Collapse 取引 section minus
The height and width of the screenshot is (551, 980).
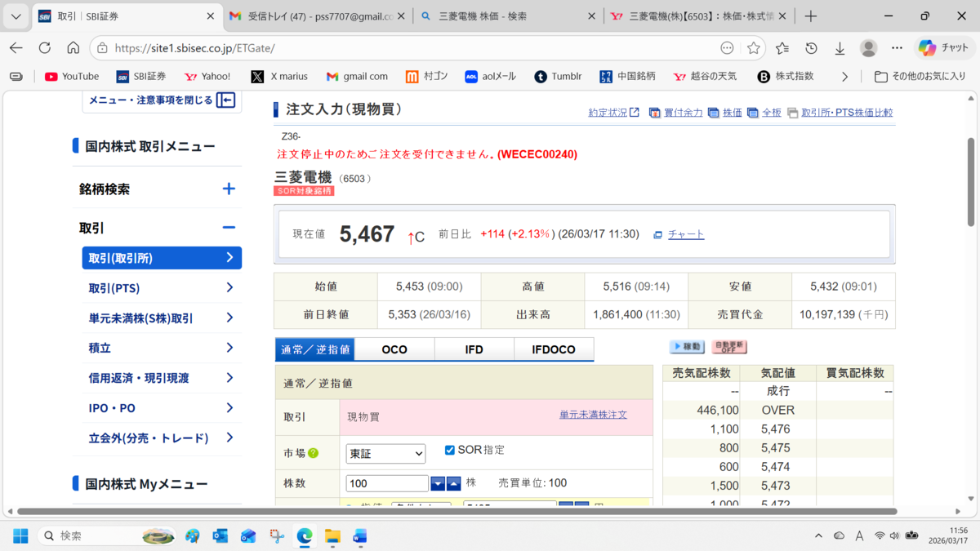[x=229, y=228]
